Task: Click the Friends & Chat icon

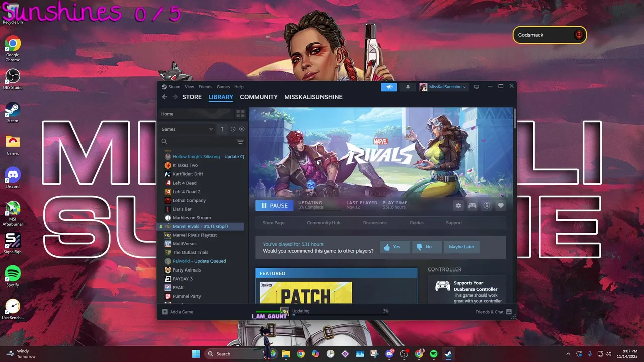Action: pyautogui.click(x=509, y=312)
